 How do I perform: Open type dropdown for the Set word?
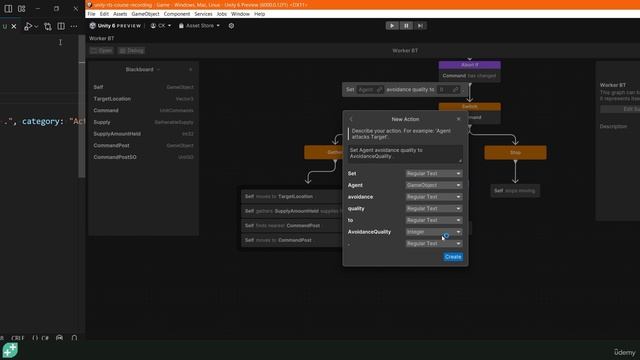click(434, 173)
